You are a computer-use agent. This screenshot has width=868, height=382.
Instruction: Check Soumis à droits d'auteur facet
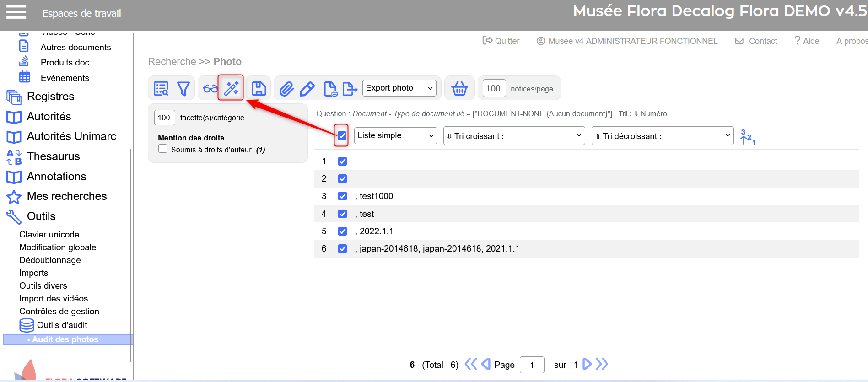pos(163,149)
